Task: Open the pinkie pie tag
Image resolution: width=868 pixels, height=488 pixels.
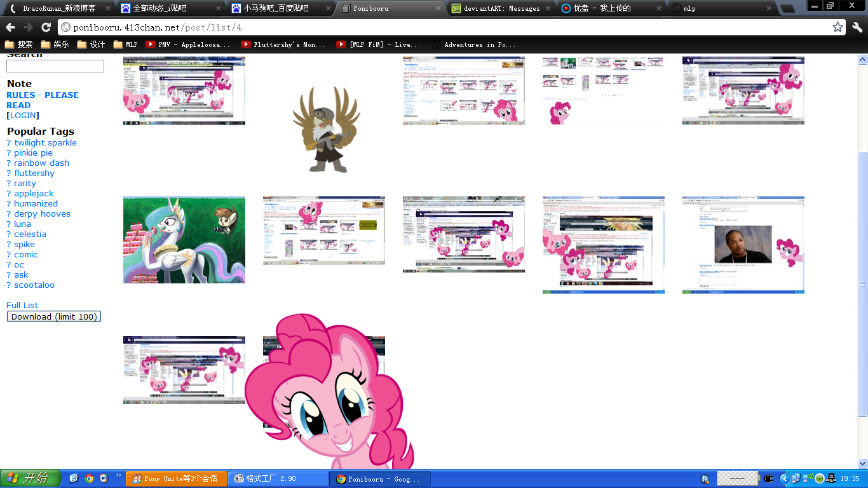Action: click(34, 152)
